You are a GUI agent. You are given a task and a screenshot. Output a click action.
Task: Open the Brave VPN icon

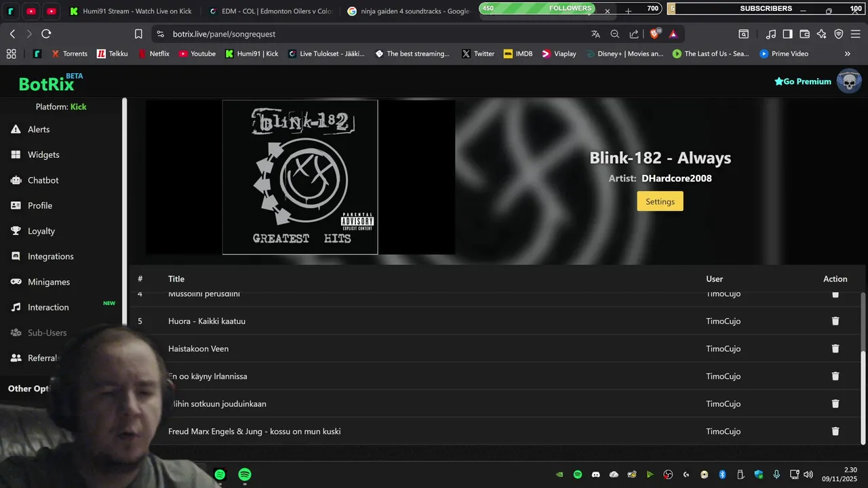[x=839, y=34]
